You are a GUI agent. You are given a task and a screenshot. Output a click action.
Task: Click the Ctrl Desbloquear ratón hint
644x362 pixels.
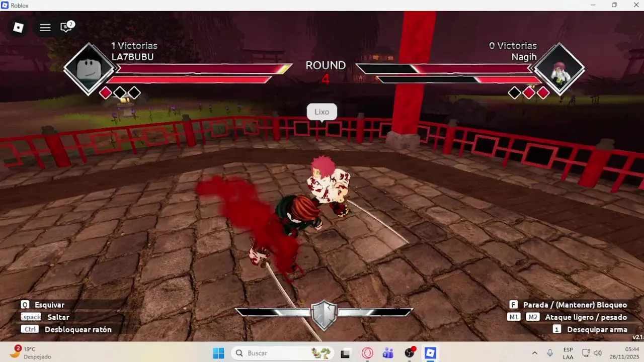click(x=66, y=329)
